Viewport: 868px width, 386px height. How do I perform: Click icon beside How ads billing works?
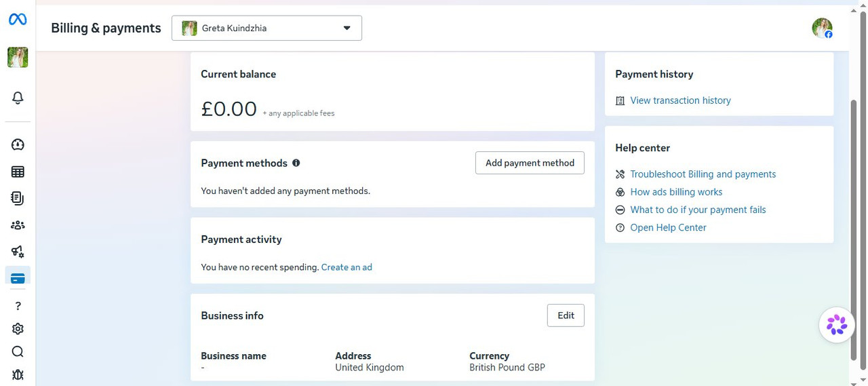click(x=620, y=192)
